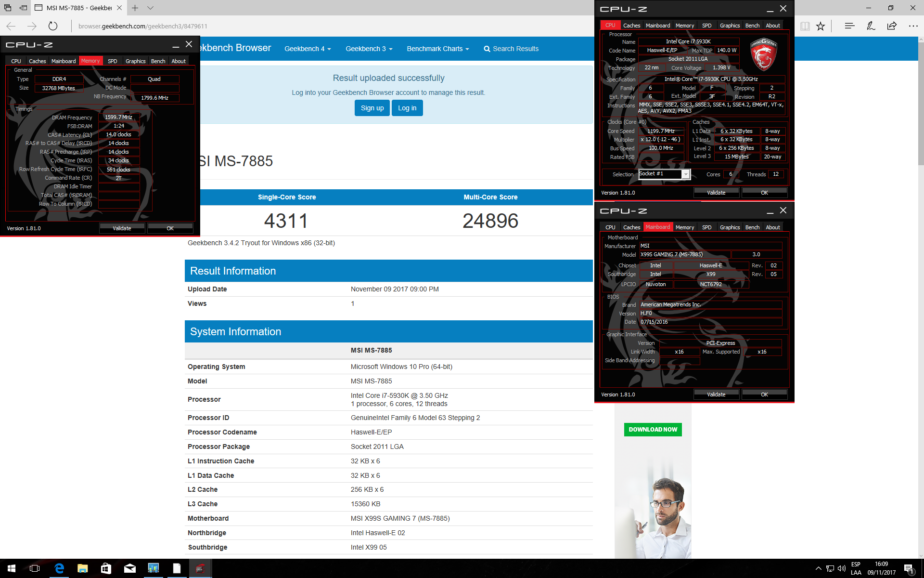The height and width of the screenshot is (578, 924).
Task: Click DOWNLOAD NOW ad button
Action: (653, 429)
